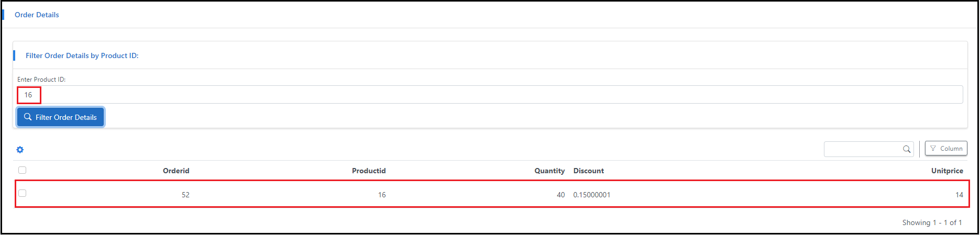
Task: Sort by the Productid column header
Action: [x=369, y=171]
